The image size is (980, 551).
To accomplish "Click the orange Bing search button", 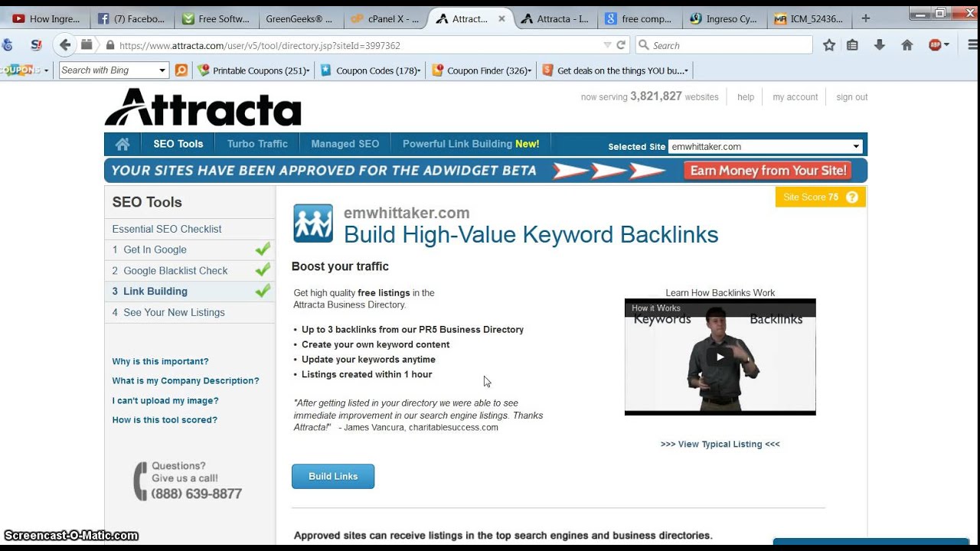I will pyautogui.click(x=181, y=70).
